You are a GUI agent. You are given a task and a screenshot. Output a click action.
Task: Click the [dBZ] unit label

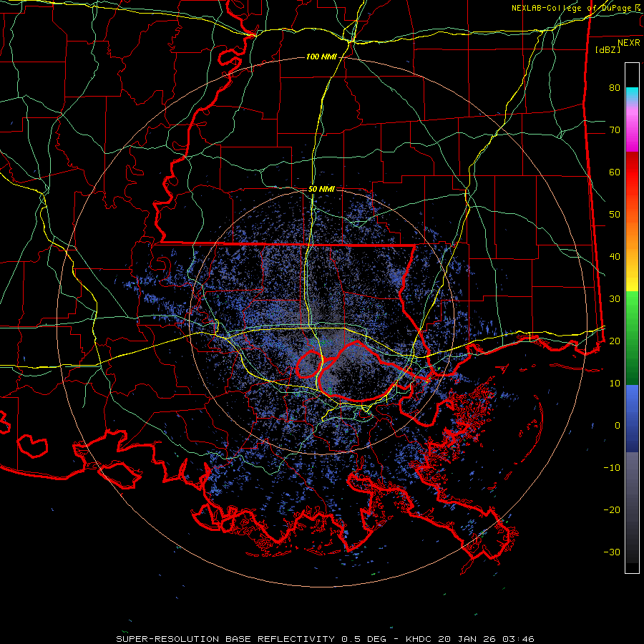[x=608, y=49]
